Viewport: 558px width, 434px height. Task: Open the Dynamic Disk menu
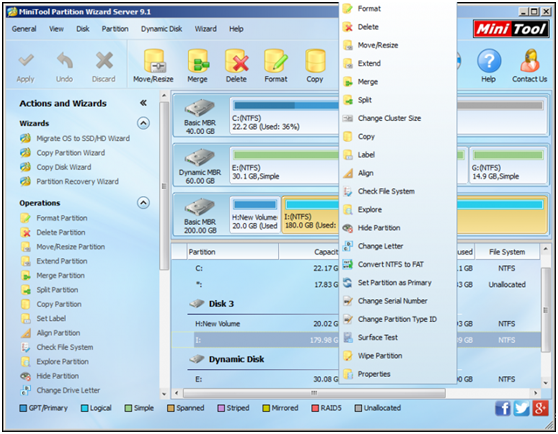coord(161,29)
